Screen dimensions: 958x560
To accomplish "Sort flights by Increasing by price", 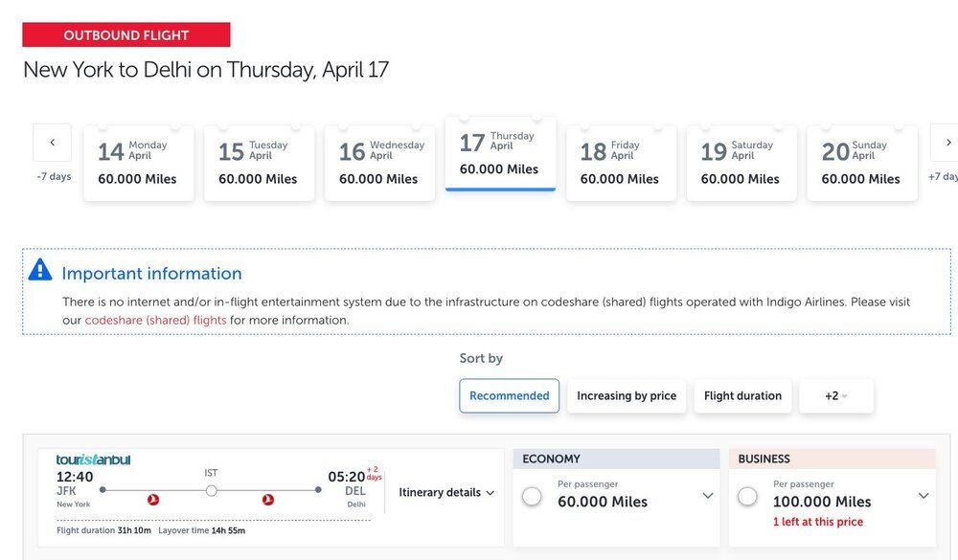I will point(627,396).
